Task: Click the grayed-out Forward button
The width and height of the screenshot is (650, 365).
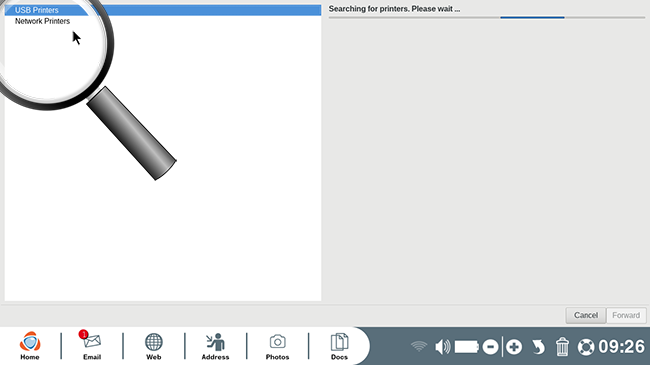Action: coord(626,315)
